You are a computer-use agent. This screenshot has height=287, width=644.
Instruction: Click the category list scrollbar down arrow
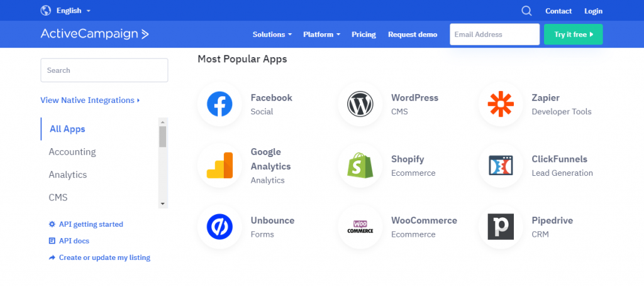[163, 203]
